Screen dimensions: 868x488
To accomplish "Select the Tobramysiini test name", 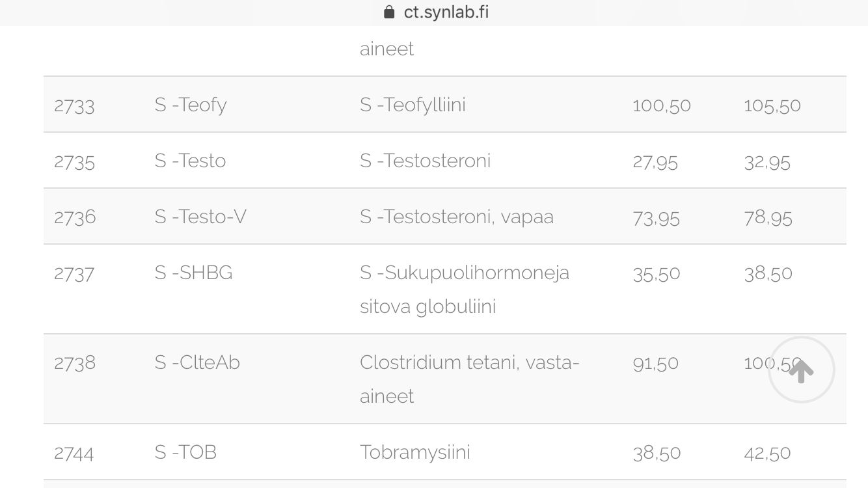I will [x=414, y=452].
